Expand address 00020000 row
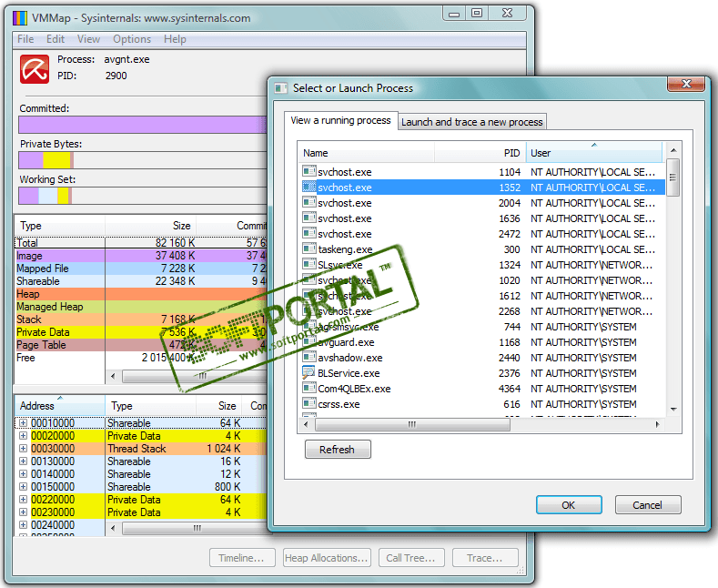The image size is (718, 588). tap(23, 436)
